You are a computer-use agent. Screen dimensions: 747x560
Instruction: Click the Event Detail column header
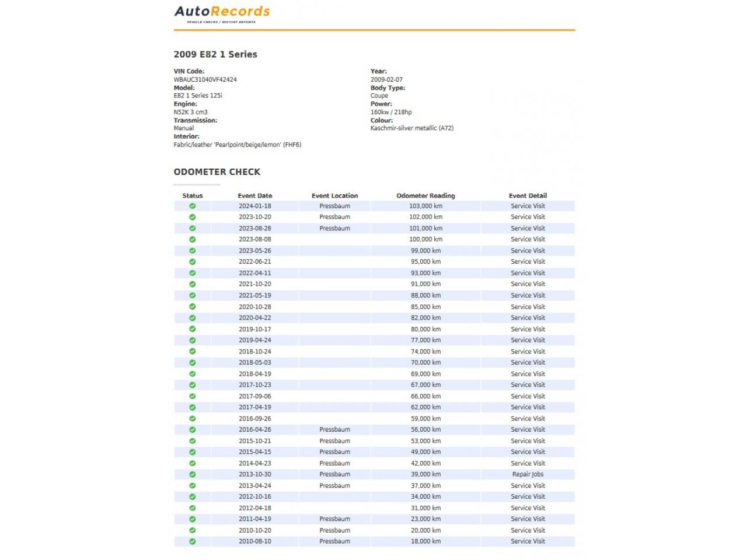(528, 196)
